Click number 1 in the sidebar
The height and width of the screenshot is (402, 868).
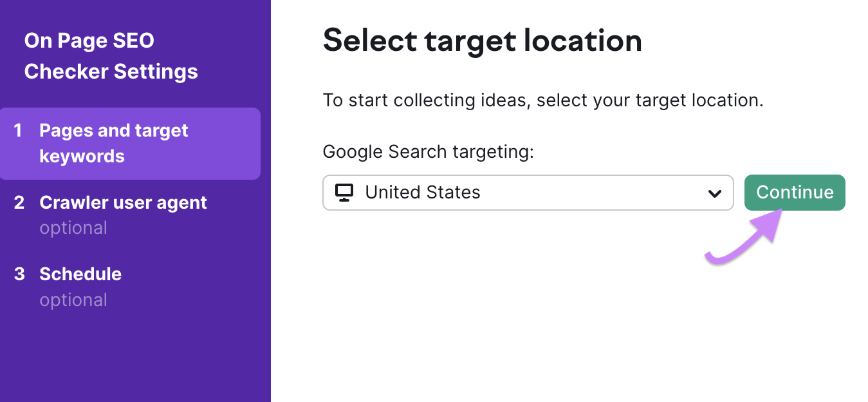pos(18,130)
